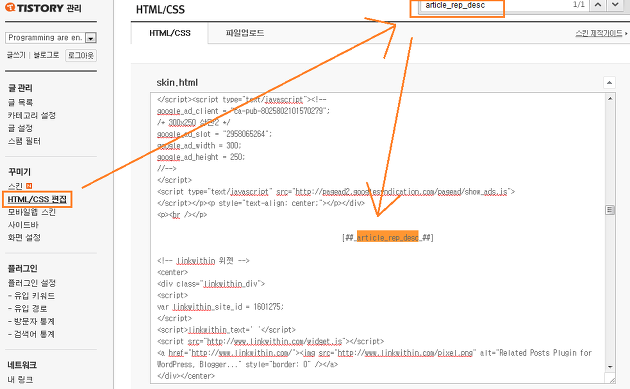The width and height of the screenshot is (630, 389).
Task: Open 글 목록 in sidebar
Action: (x=20, y=102)
